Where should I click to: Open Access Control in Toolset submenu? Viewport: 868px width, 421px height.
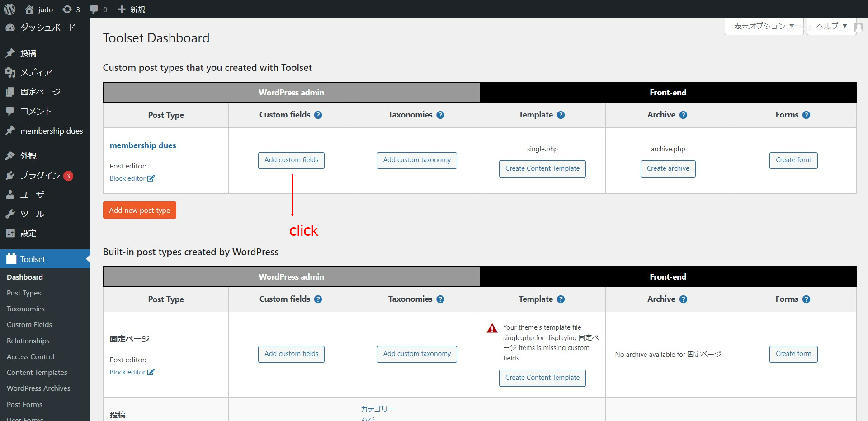(x=31, y=357)
